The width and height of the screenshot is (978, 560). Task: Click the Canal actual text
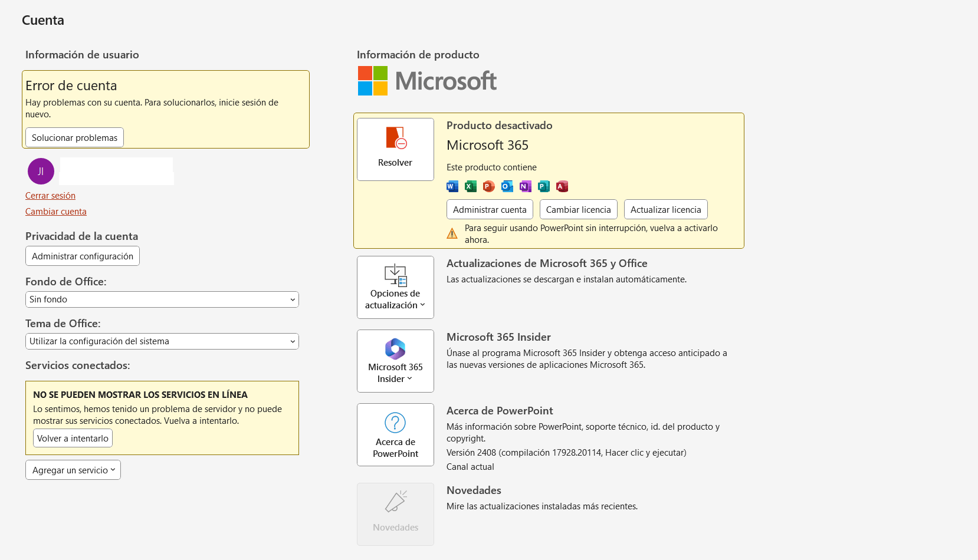tap(470, 467)
